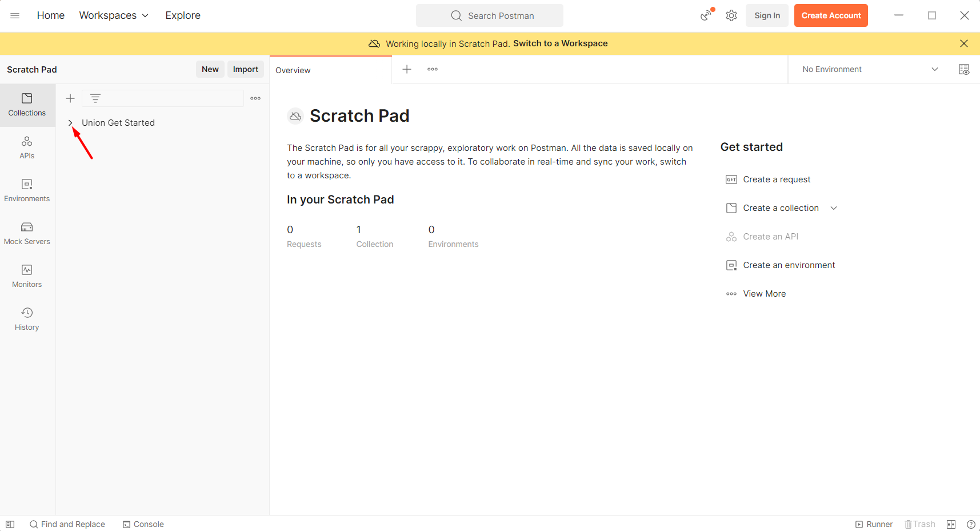Click the Search Postman field

(x=490, y=15)
